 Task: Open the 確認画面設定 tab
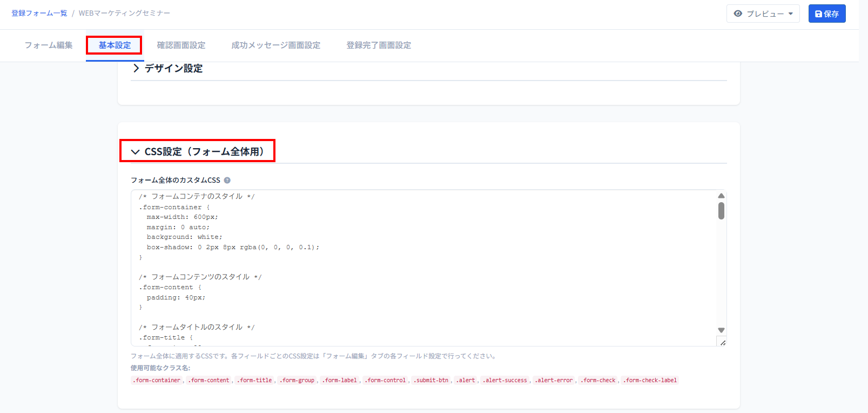pyautogui.click(x=181, y=45)
